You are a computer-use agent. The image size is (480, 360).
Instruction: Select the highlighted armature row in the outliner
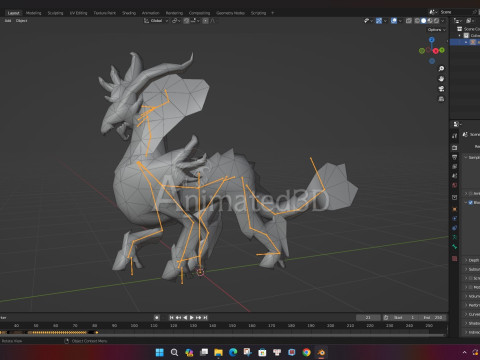click(x=465, y=42)
